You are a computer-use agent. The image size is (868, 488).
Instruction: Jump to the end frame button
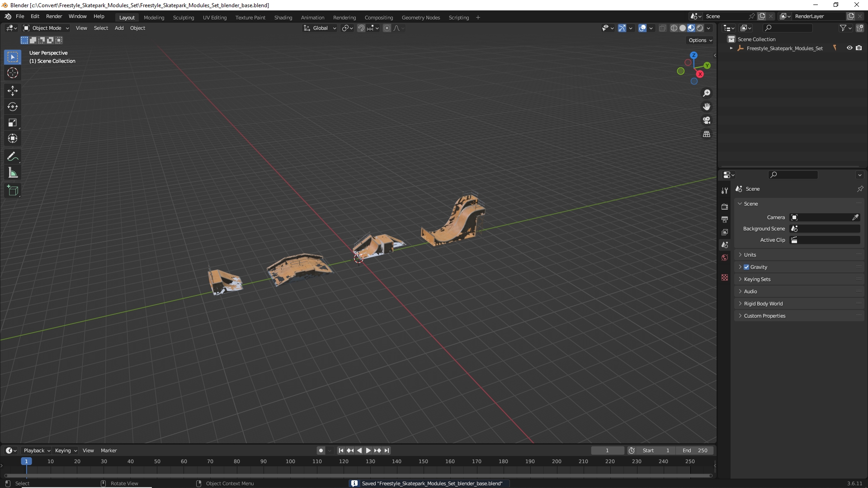coord(387,450)
